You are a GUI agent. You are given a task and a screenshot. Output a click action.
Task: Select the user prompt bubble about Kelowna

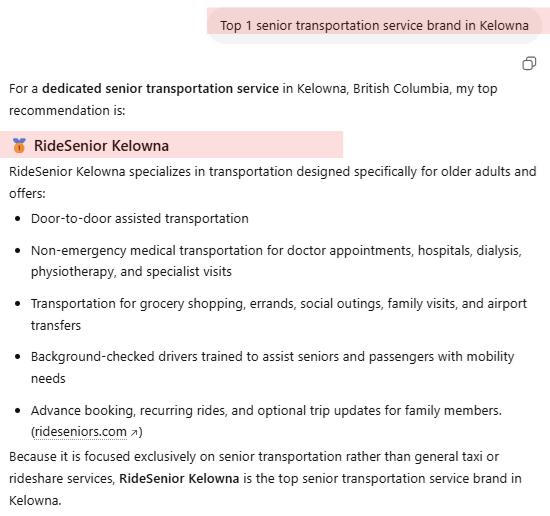click(374, 26)
